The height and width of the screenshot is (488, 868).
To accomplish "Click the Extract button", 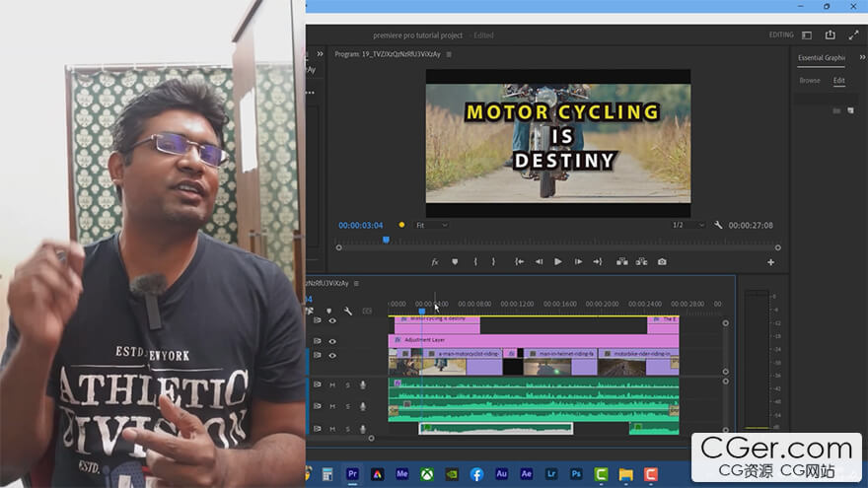I will point(641,262).
